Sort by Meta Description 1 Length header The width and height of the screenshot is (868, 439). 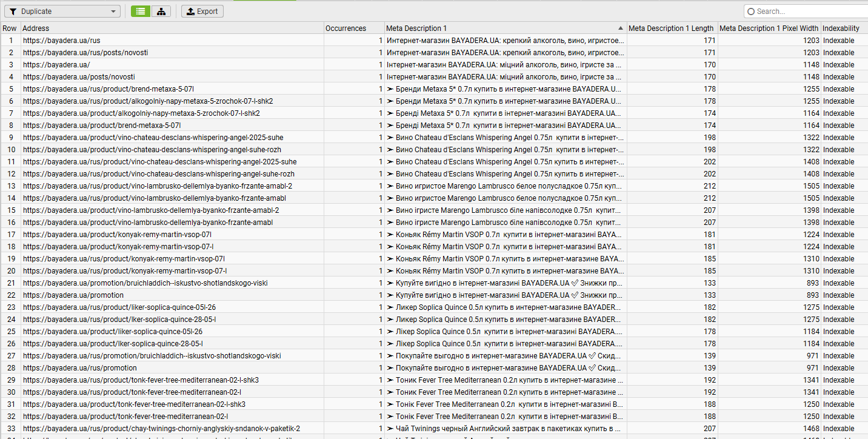672,28
